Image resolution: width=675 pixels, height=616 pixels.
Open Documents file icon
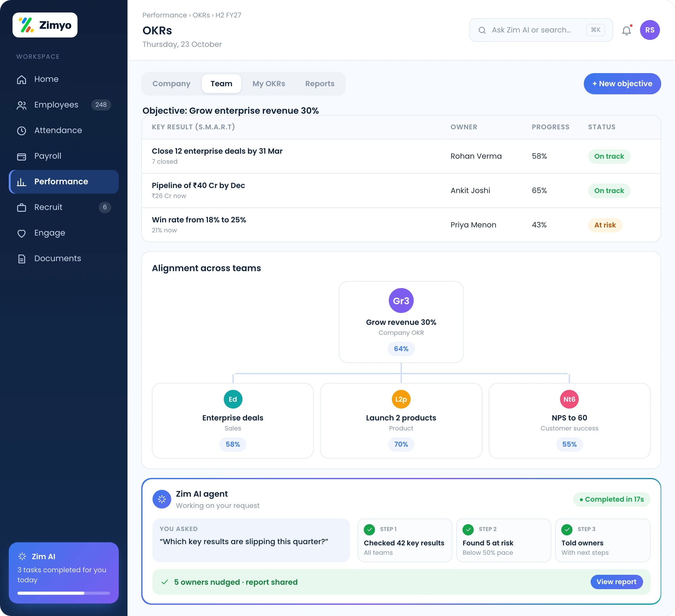point(22,259)
